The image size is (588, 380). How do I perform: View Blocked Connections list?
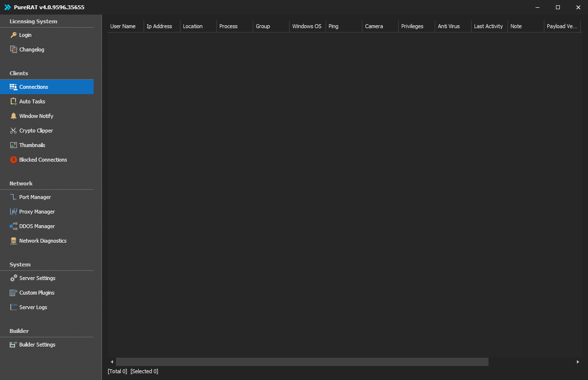click(47, 160)
